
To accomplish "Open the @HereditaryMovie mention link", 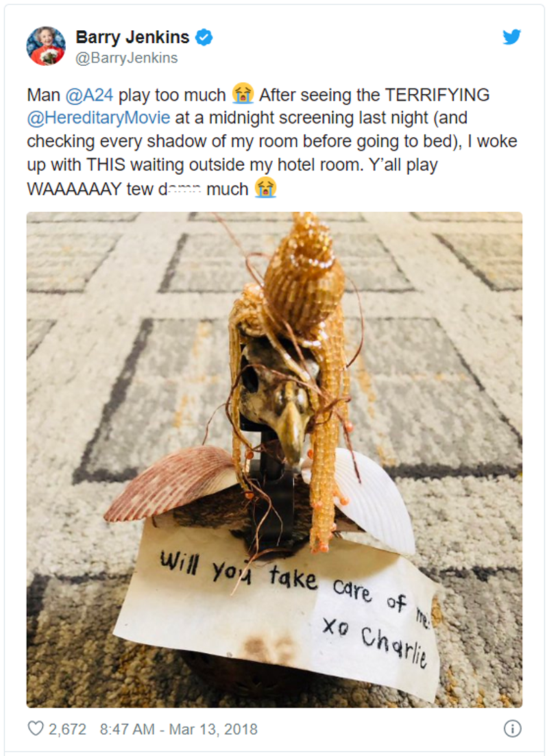I will [x=99, y=118].
